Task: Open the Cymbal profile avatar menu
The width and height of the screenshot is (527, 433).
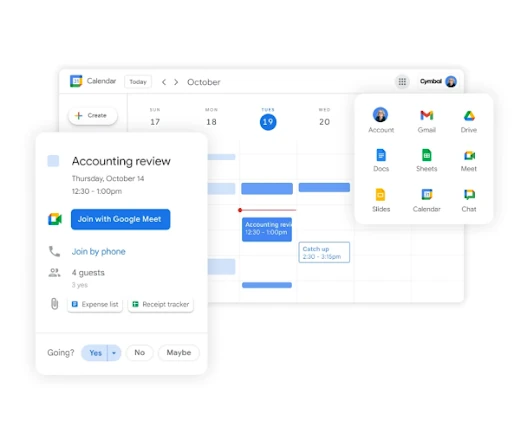Action: tap(451, 81)
